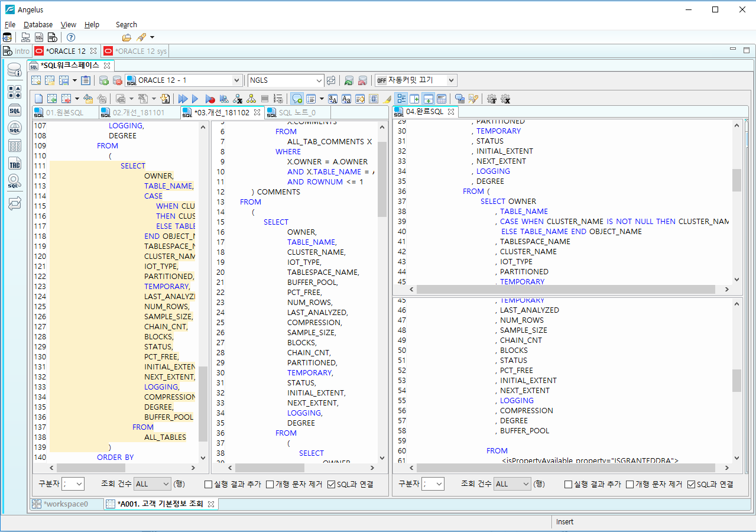This screenshot has width=756, height=532.
Task: Click the network connection icon in top toolbar
Action: point(25,37)
